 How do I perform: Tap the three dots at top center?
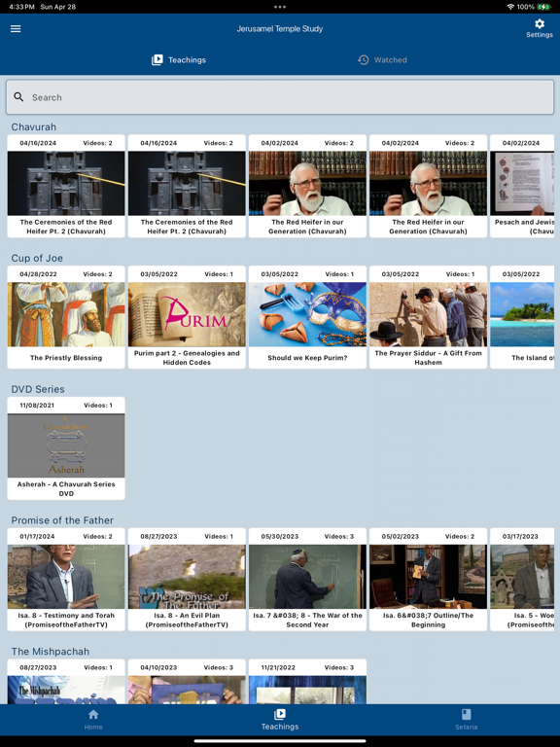coord(280,7)
